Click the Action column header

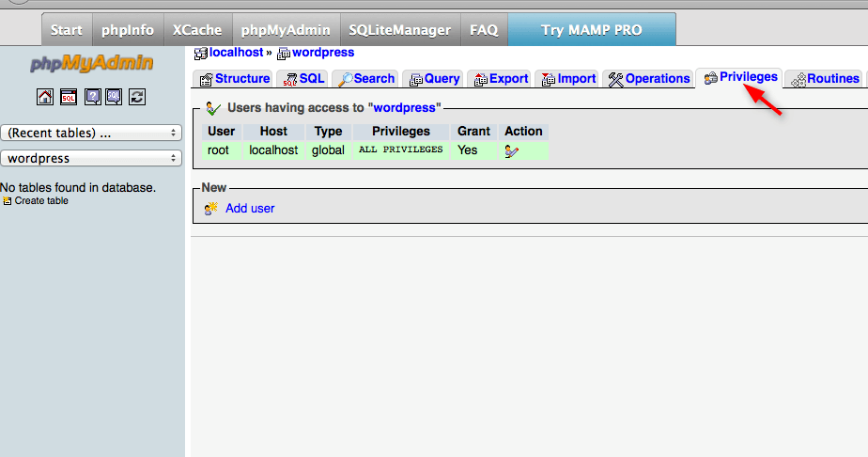tap(523, 132)
